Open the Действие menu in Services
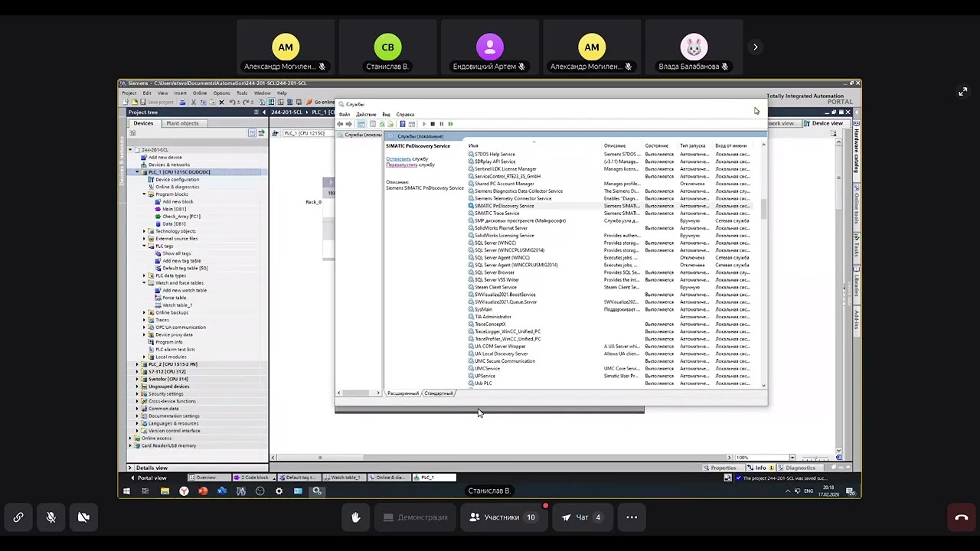Screen dimensions: 980x551 pos(366,115)
